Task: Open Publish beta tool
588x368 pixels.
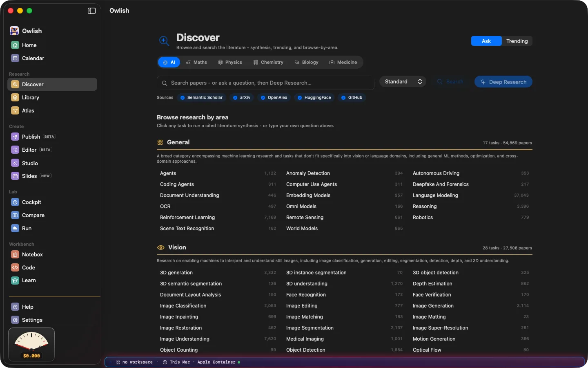Action: pos(52,137)
